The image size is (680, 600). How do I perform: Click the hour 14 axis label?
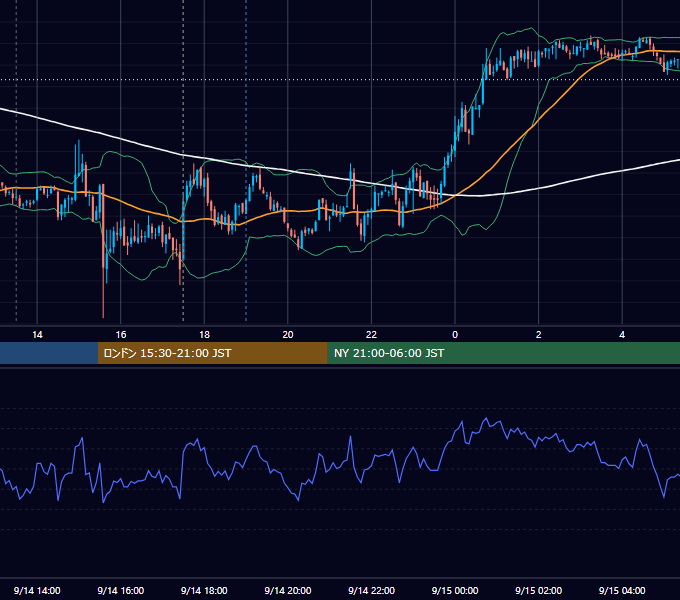pos(37,334)
